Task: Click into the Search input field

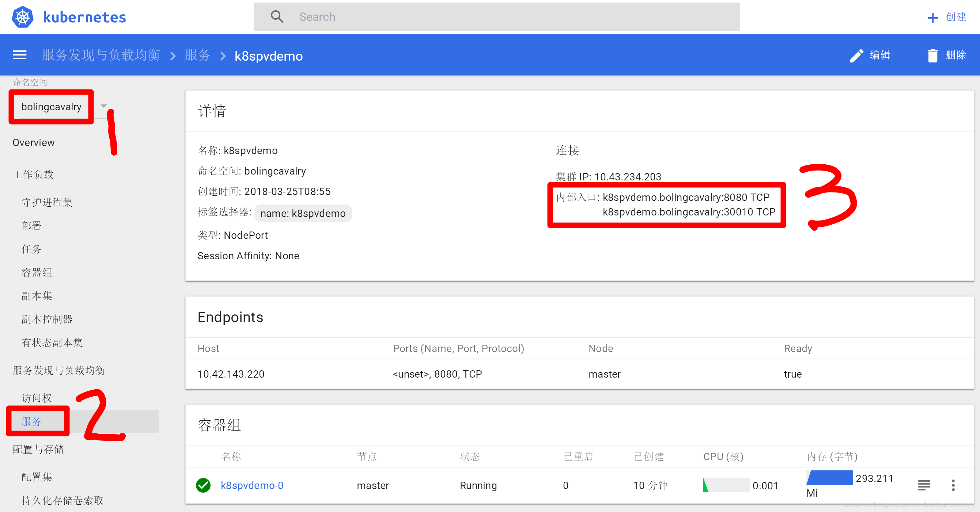Action: click(495, 17)
